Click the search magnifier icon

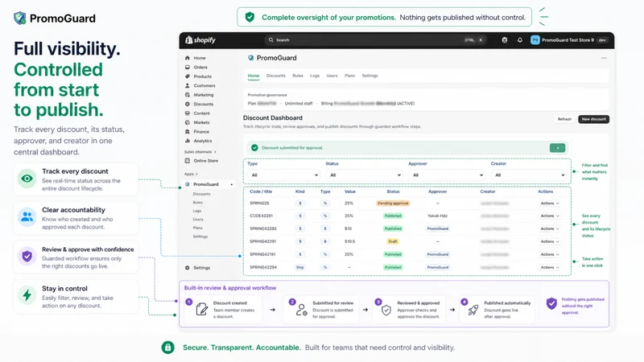[x=271, y=39]
